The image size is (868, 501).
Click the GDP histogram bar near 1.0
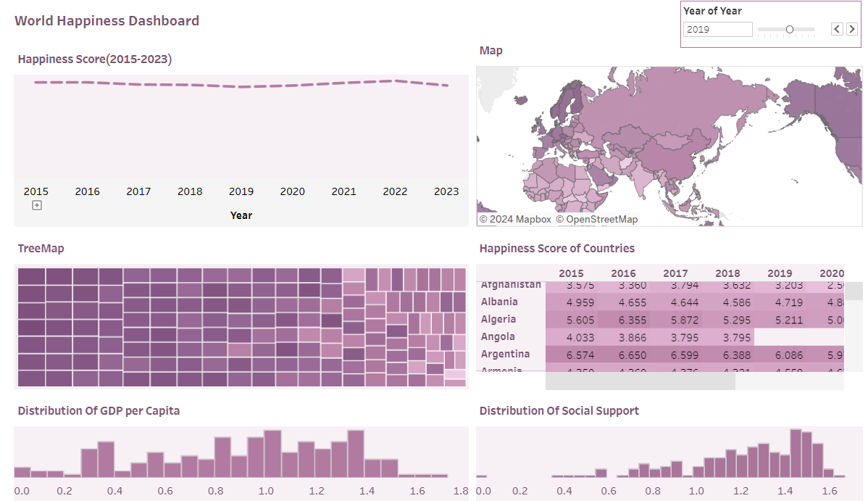272,454
